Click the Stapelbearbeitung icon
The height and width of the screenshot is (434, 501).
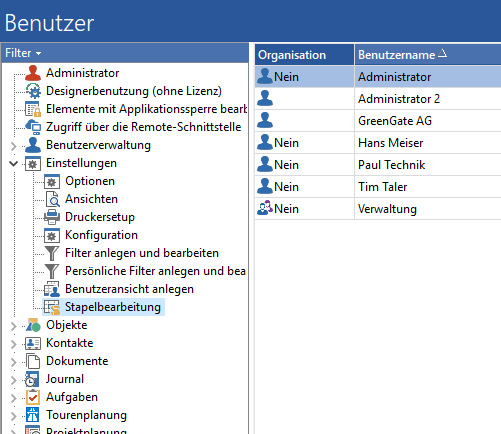52,307
